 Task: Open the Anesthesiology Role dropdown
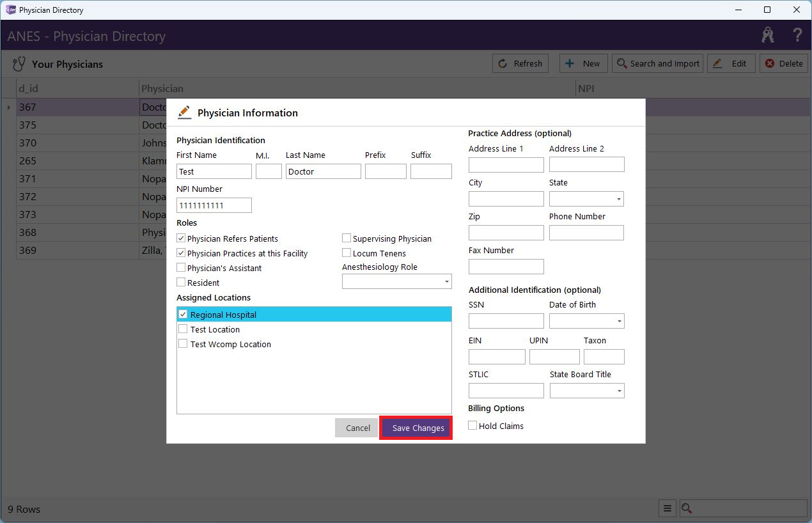click(x=397, y=281)
